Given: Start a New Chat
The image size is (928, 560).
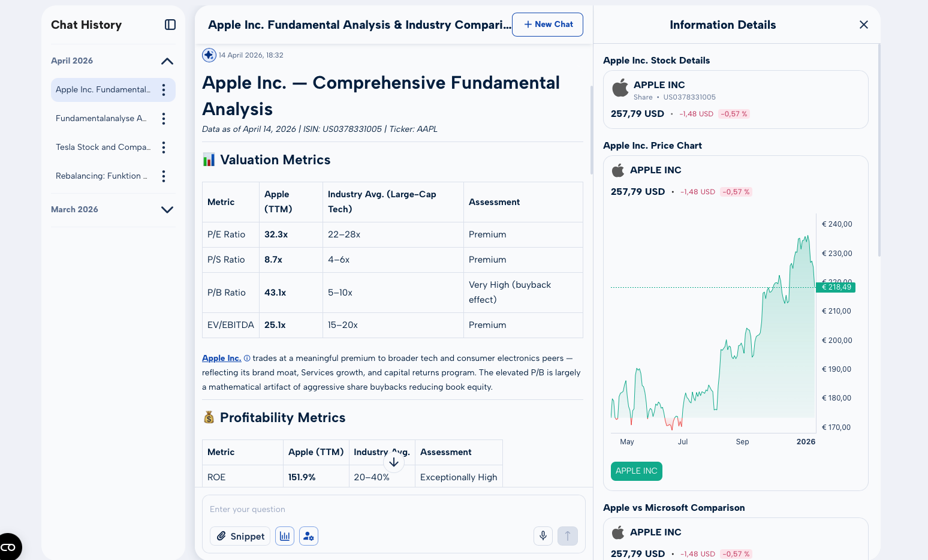Looking at the screenshot, I should point(547,25).
